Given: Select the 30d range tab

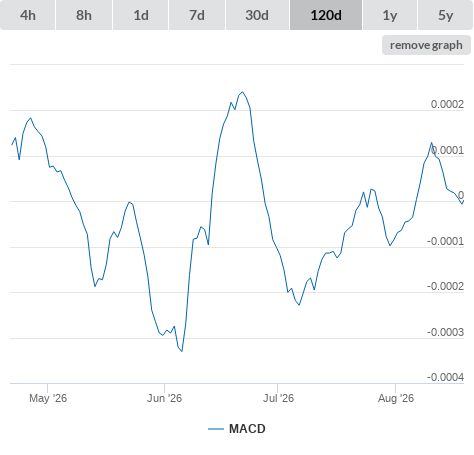Looking at the screenshot, I should tap(257, 15).
